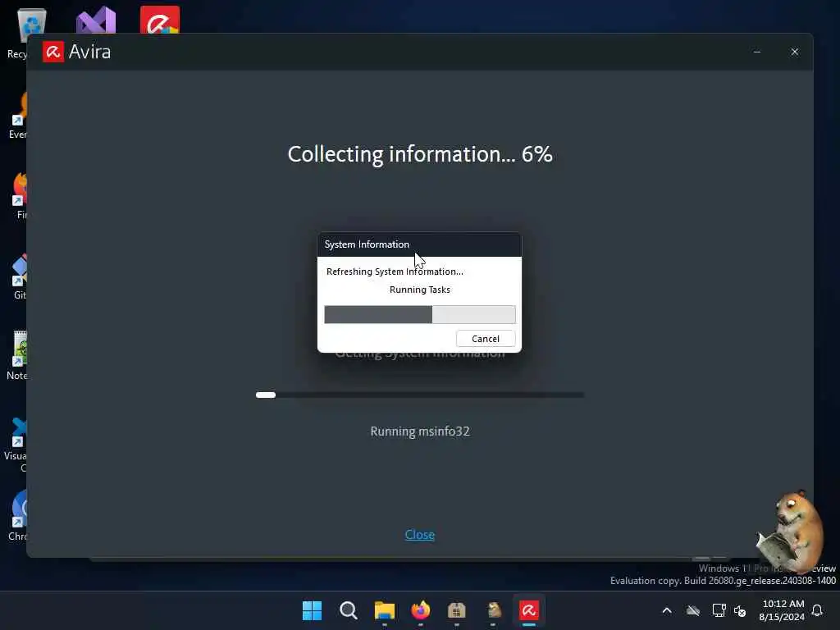Select the Visual Studio desktop icon
The image size is (840, 630).
coord(96,21)
